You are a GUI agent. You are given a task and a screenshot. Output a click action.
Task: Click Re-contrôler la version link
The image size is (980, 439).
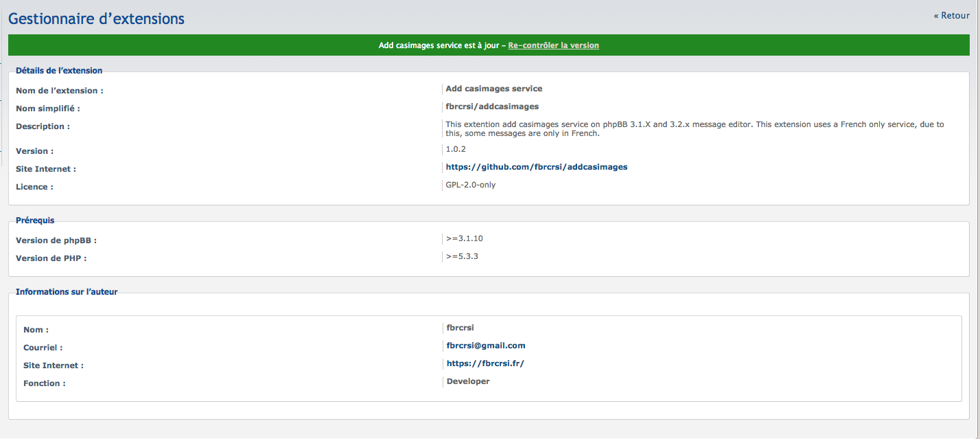point(553,45)
